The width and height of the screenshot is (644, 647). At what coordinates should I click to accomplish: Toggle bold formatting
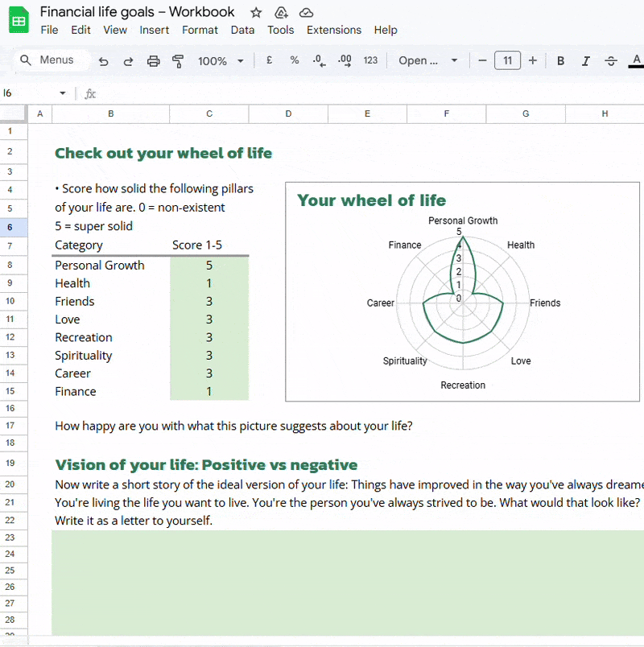coord(560,61)
